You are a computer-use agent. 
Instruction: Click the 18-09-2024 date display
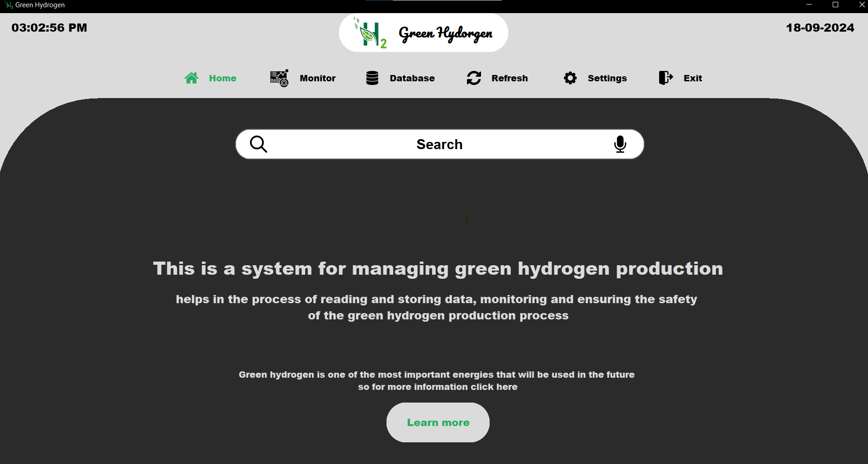[820, 28]
